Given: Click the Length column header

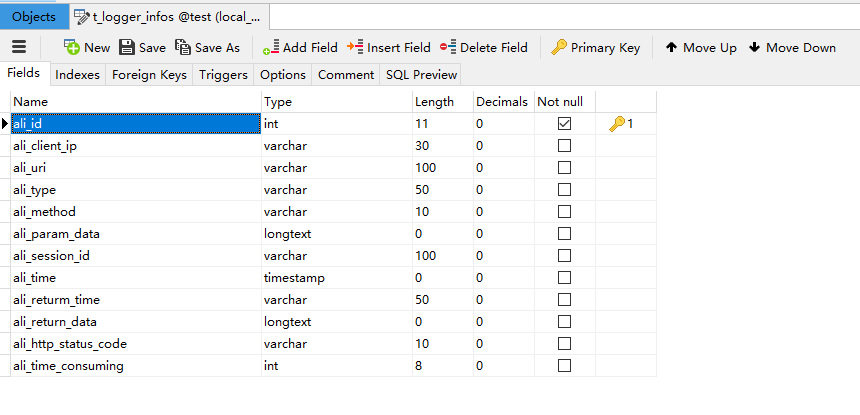Looking at the screenshot, I should [x=443, y=102].
